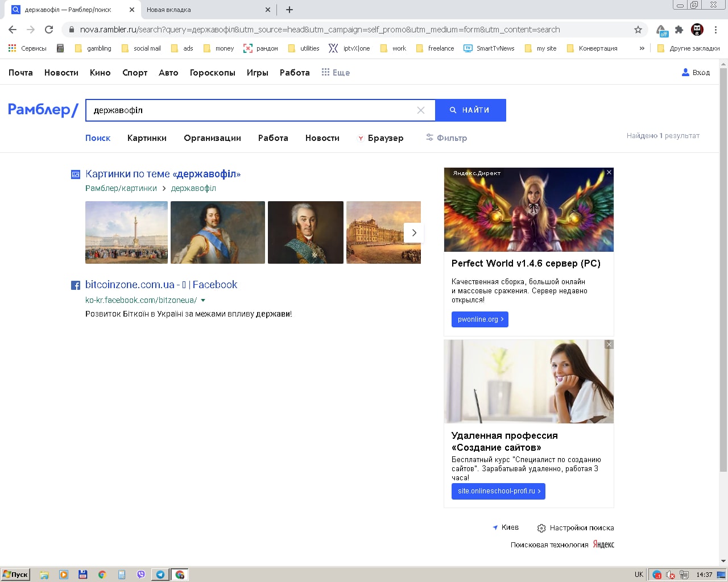Open the Фильтр search filter
The height and width of the screenshot is (582, 728).
(446, 138)
